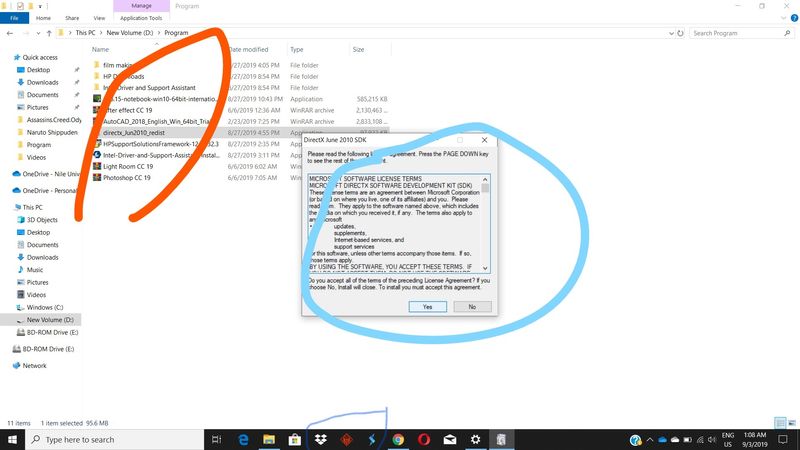
Task: Open Task View on the taskbar
Action: (216, 439)
